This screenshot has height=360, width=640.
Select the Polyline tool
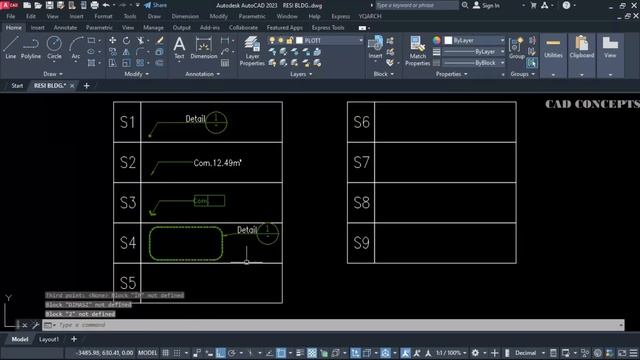[31, 48]
